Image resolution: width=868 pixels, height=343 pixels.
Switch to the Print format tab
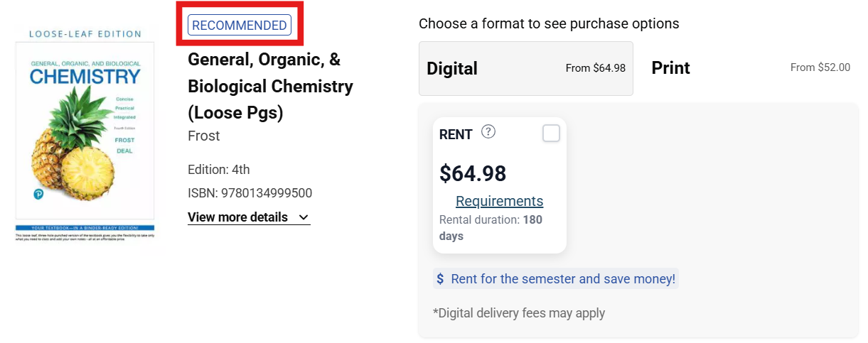(750, 68)
